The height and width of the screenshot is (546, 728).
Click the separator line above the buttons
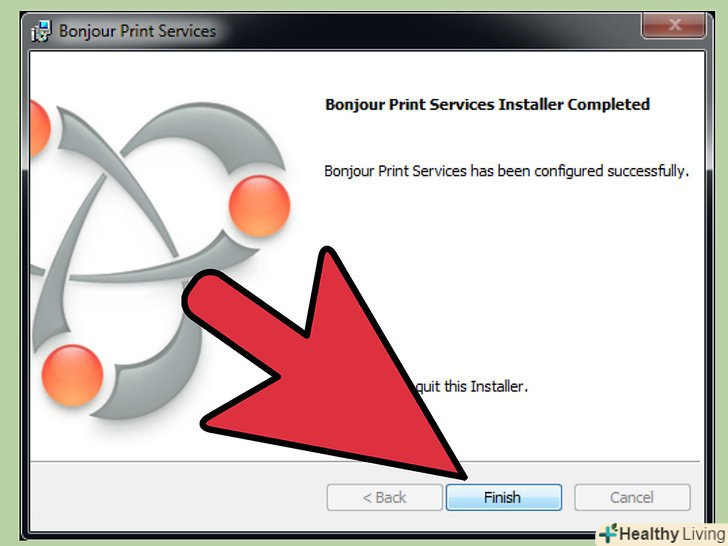tap(365, 462)
